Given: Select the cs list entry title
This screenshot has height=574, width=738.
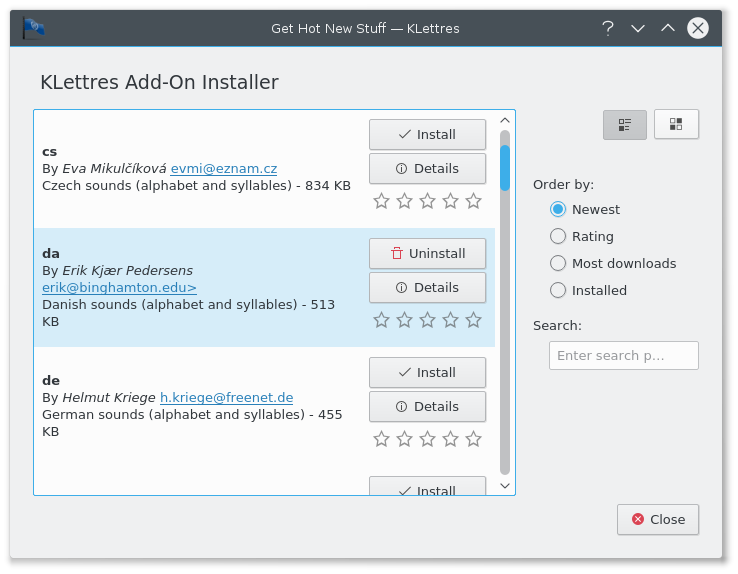Looking at the screenshot, I should click(49, 151).
